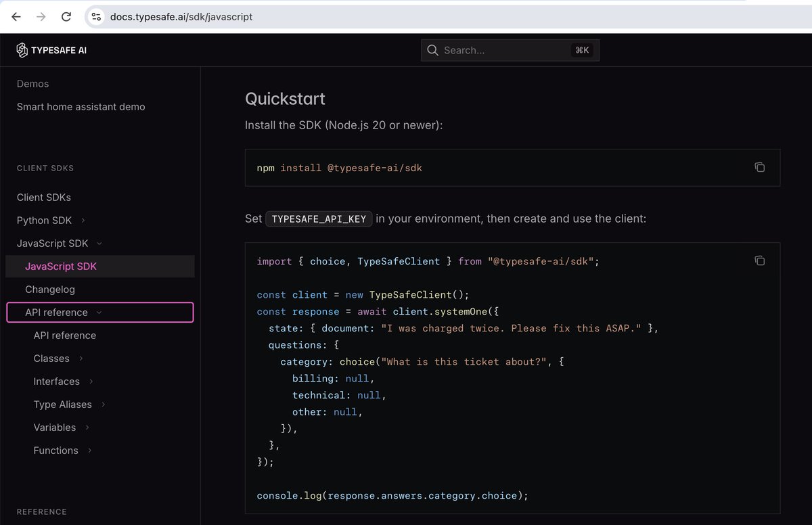Open the nested API reference page
This screenshot has height=525, width=812.
tap(65, 336)
